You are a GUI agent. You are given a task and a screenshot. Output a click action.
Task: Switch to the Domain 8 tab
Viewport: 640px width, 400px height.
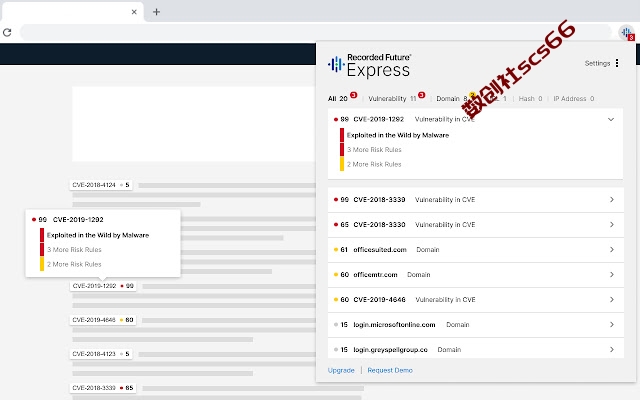451,99
